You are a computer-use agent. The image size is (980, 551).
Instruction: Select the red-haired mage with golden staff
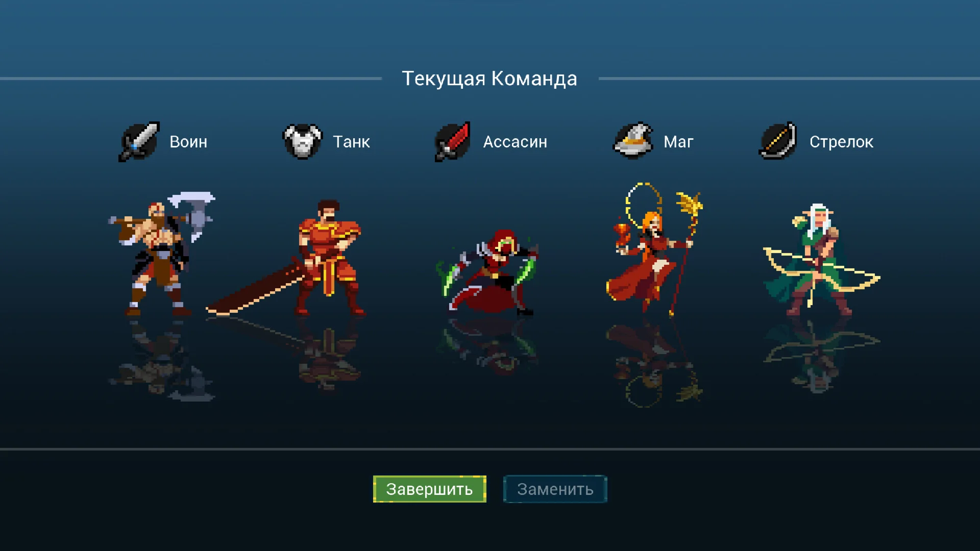pyautogui.click(x=654, y=250)
